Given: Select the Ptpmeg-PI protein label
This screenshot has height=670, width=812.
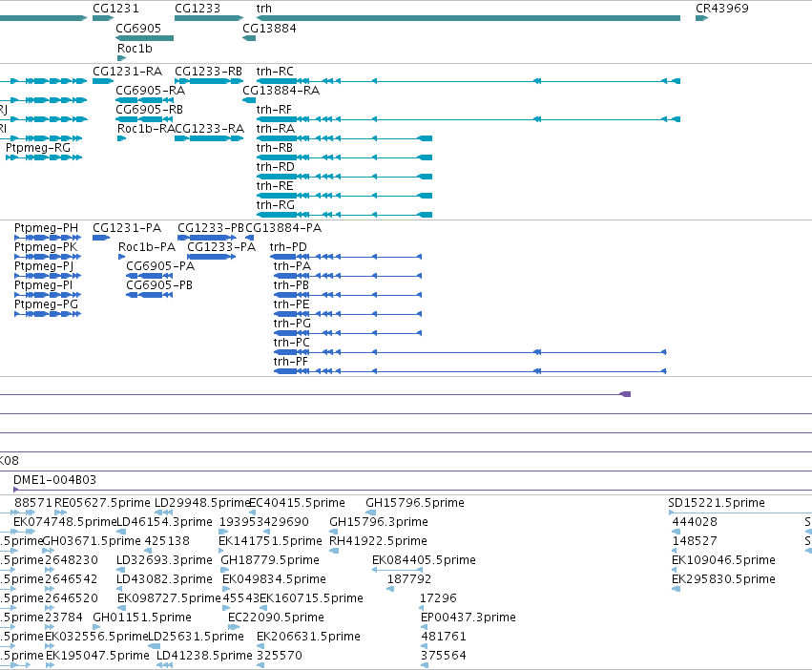Looking at the screenshot, I should pyautogui.click(x=44, y=285).
